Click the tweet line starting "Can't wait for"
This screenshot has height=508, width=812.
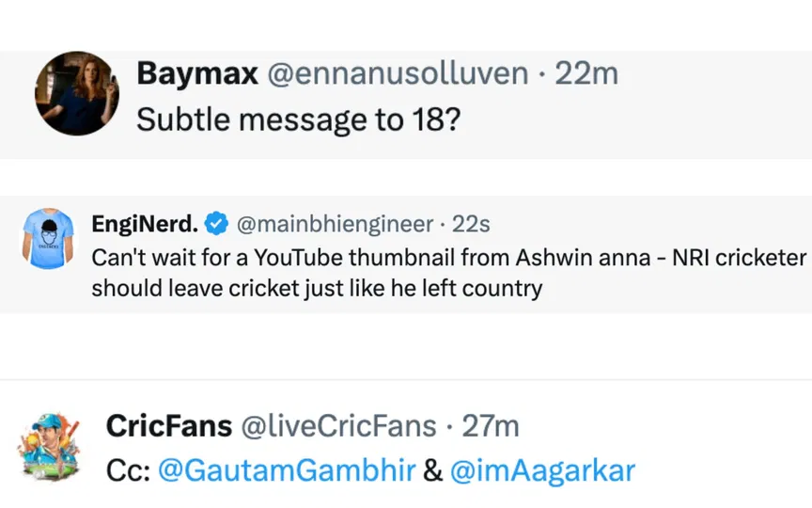tap(448, 257)
